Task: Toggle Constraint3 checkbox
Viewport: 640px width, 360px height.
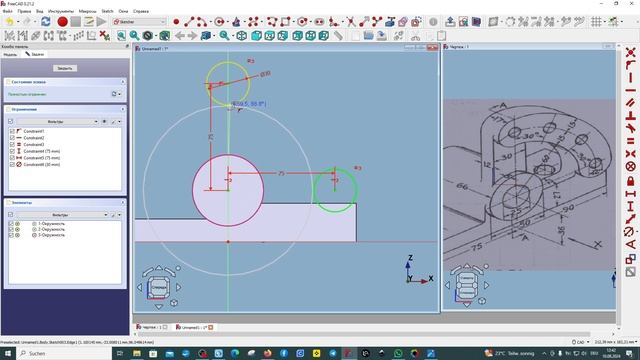Action: (12, 144)
